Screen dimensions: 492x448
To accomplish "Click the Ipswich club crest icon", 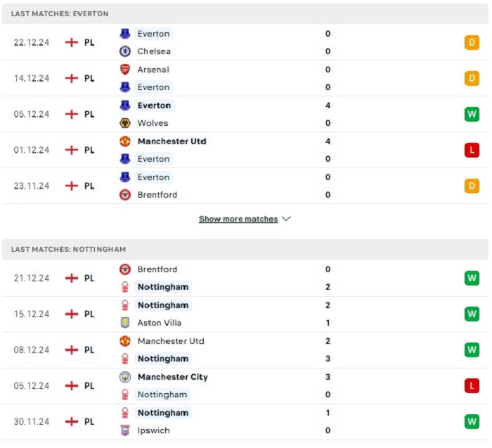I will point(125,430).
